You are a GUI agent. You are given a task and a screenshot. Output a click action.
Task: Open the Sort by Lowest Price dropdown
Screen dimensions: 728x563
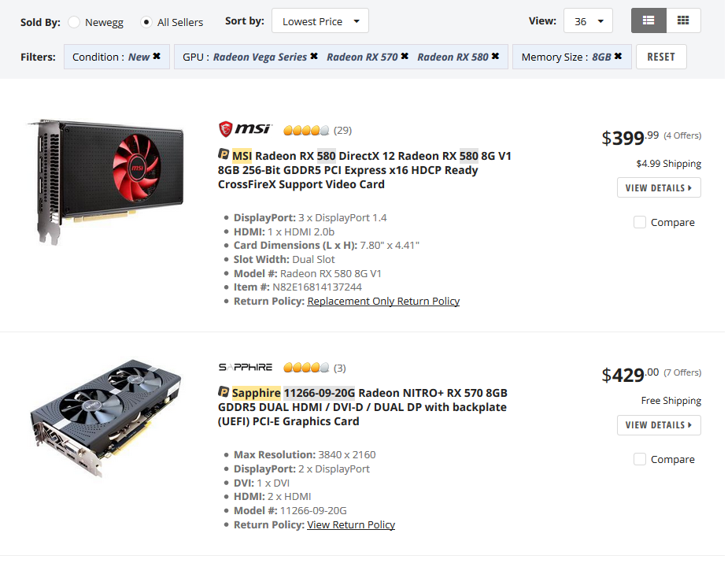(320, 21)
